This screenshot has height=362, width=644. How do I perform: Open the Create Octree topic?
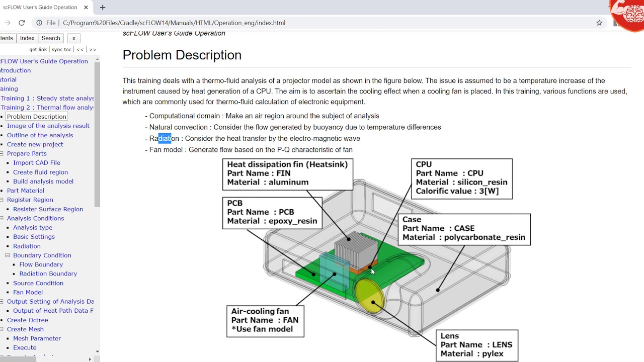[28, 320]
